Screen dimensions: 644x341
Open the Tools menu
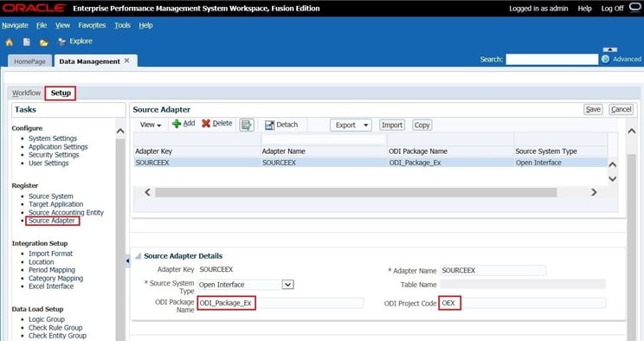point(122,25)
